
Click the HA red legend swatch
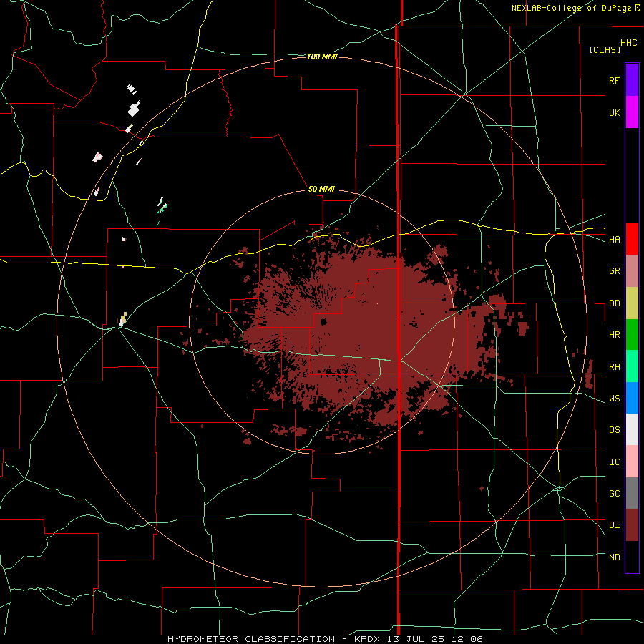[x=632, y=239]
